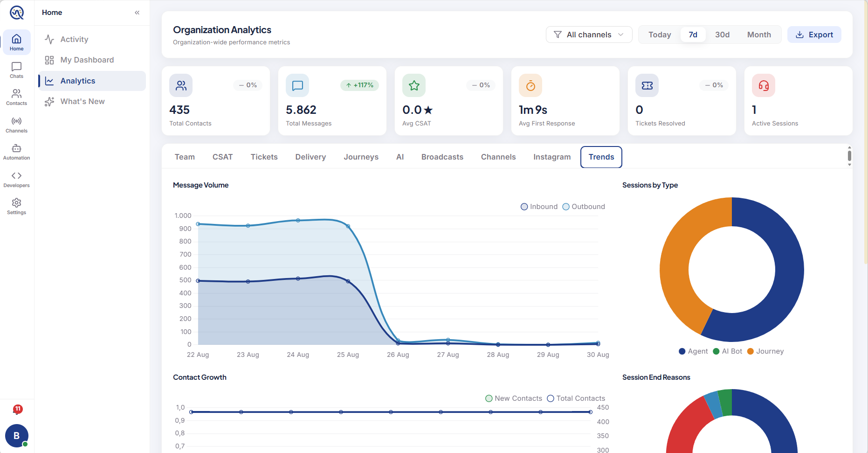Select Analytics in Home menu
Viewport: 868px width, 453px height.
[92, 81]
